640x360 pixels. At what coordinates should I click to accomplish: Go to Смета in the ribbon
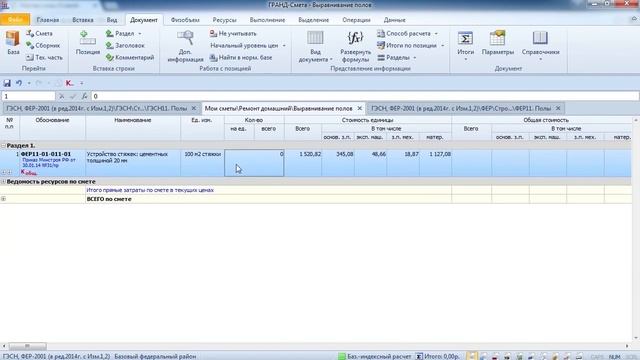coord(40,33)
